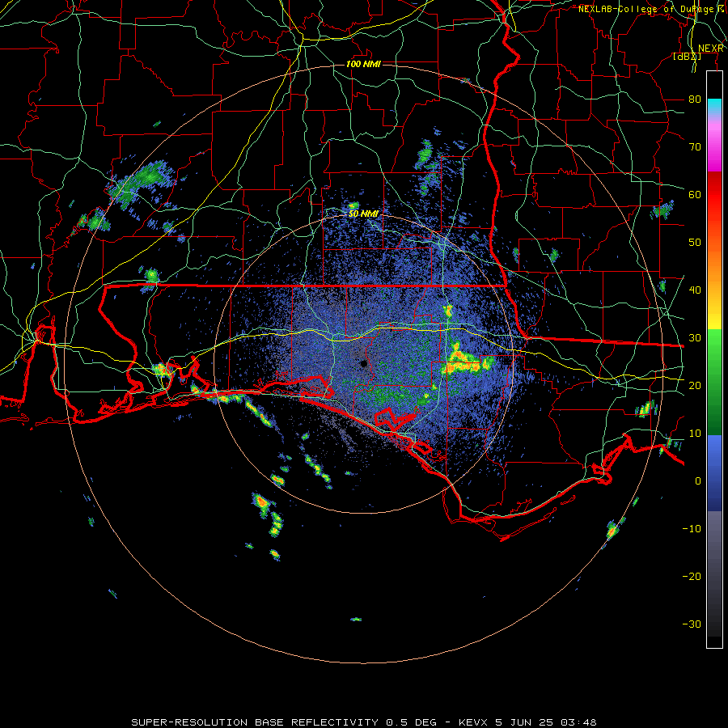Click the 20 value on the dBZ scale
This screenshot has width=728, height=728.
pyautogui.click(x=695, y=385)
